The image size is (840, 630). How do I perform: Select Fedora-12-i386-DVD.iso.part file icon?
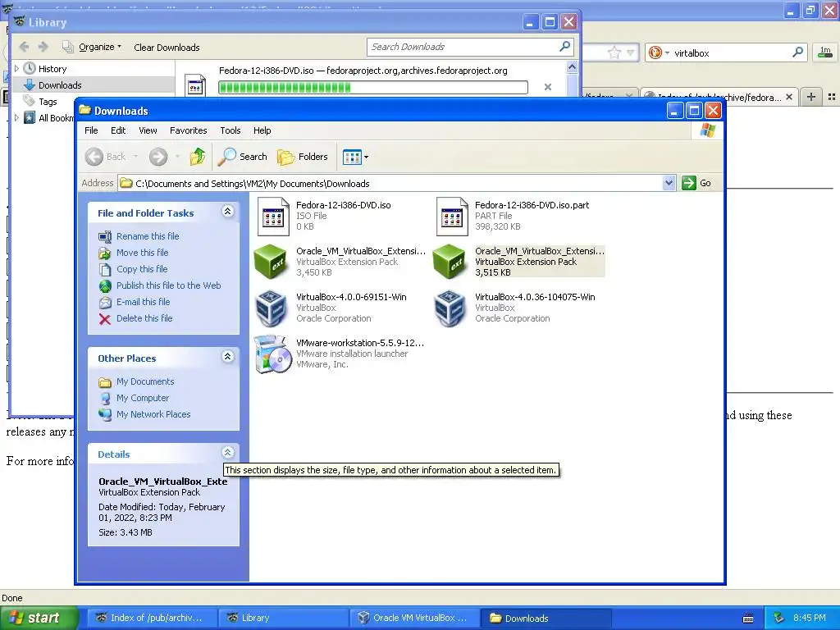[x=452, y=217]
